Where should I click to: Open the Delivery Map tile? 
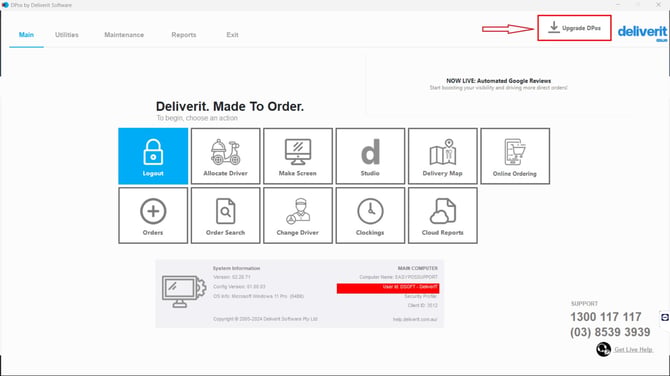[x=443, y=156]
